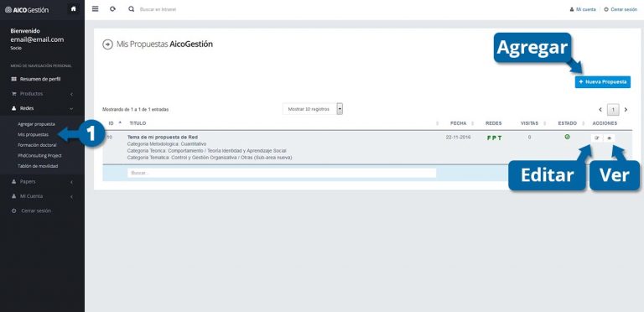The height and width of the screenshot is (312, 644).
Task: Expand the Papers sidebar menu
Action: coord(42,181)
